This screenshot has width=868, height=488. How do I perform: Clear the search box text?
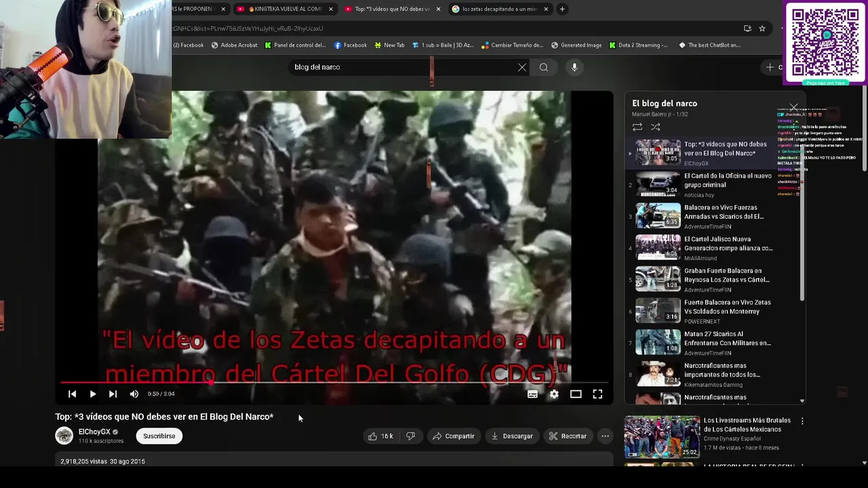(522, 67)
